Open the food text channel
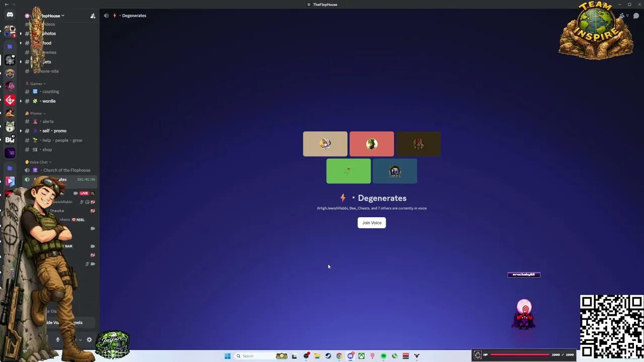The height and width of the screenshot is (362, 644). (47, 43)
